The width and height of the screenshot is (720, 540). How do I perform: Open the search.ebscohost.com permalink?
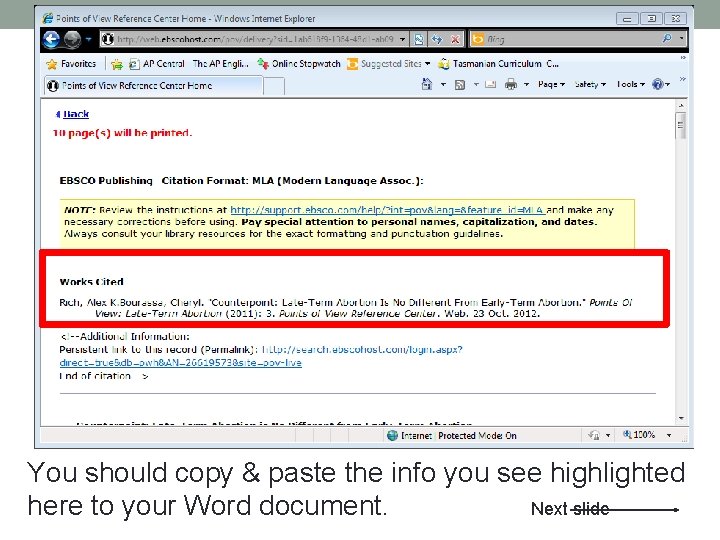261,356
